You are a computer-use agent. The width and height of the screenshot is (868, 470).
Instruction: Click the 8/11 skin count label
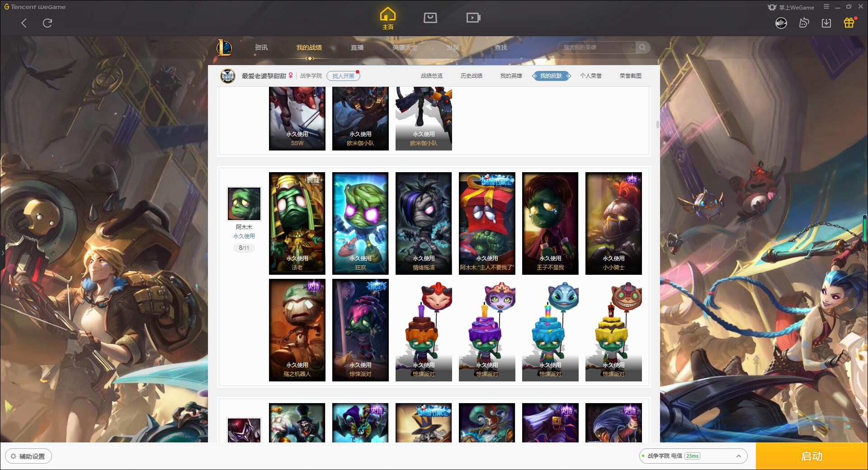coord(244,248)
